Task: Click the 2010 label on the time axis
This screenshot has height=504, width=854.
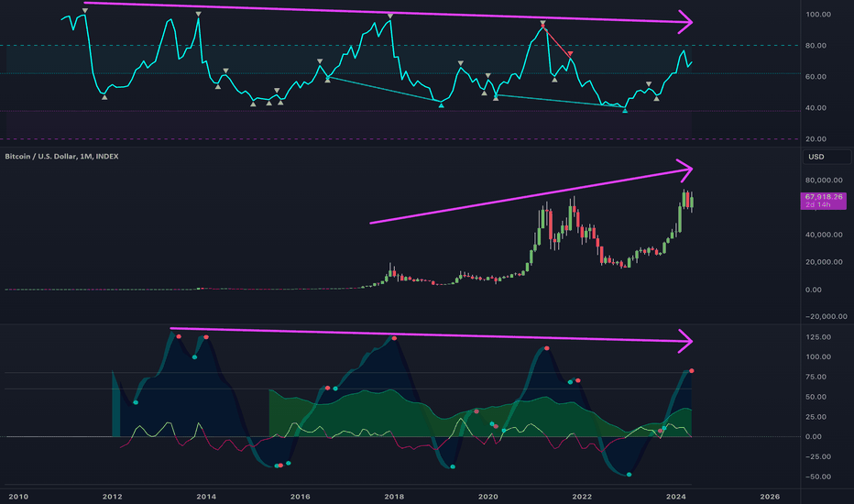Action: [x=18, y=497]
